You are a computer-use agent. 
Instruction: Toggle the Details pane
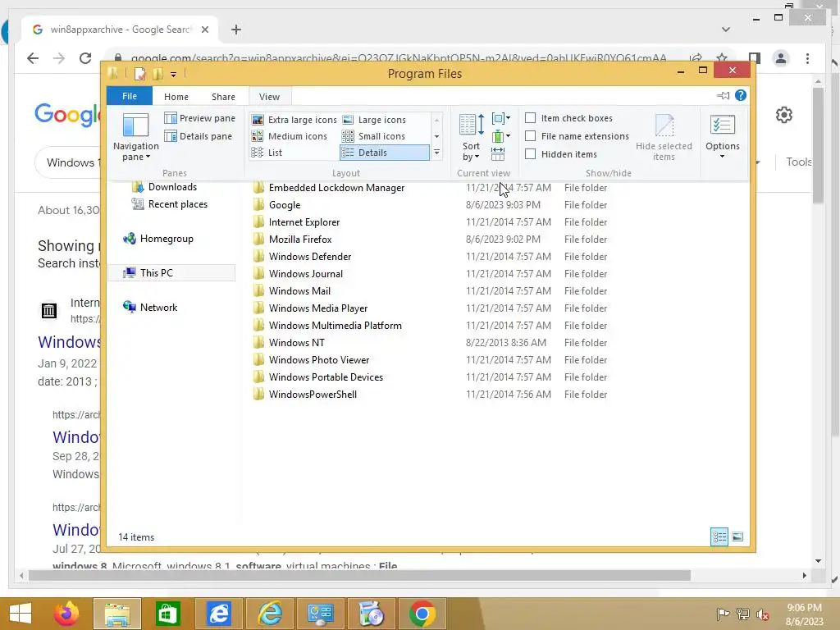pyautogui.click(x=199, y=136)
